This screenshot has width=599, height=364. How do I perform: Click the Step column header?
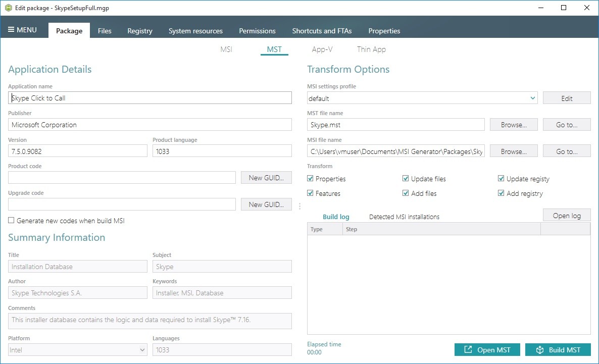point(441,229)
